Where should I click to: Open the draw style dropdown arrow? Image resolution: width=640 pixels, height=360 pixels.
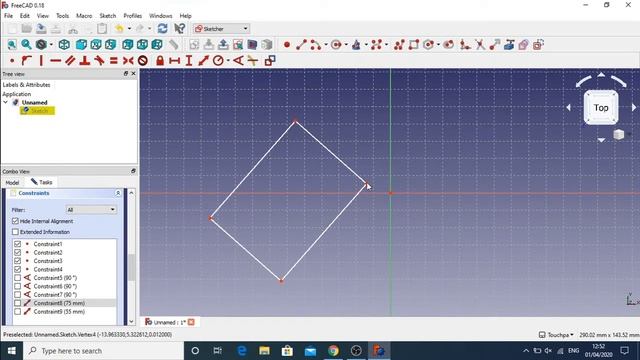click(x=51, y=44)
